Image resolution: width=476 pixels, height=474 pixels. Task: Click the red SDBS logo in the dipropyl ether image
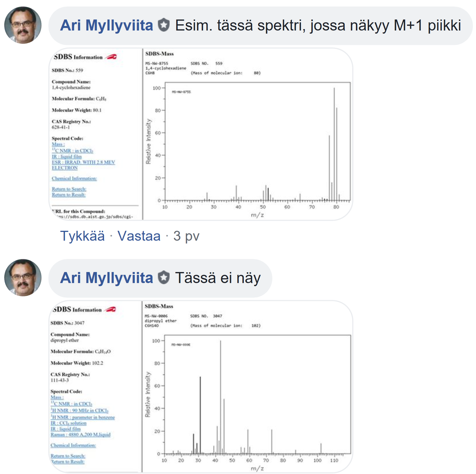[x=110, y=309]
